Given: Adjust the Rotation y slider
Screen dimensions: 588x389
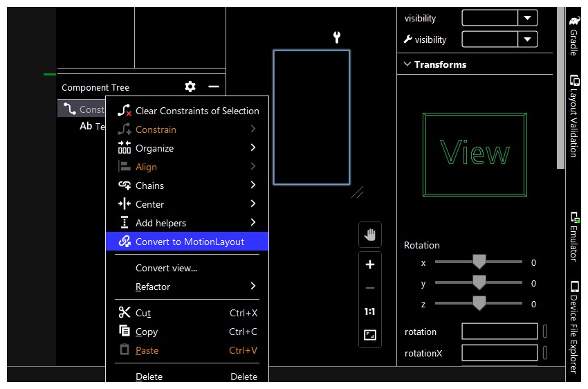Looking at the screenshot, I should click(x=479, y=282).
